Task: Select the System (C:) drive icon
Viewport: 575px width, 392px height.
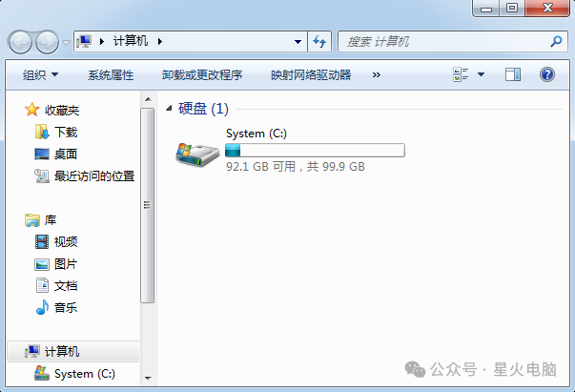Action: [197, 154]
